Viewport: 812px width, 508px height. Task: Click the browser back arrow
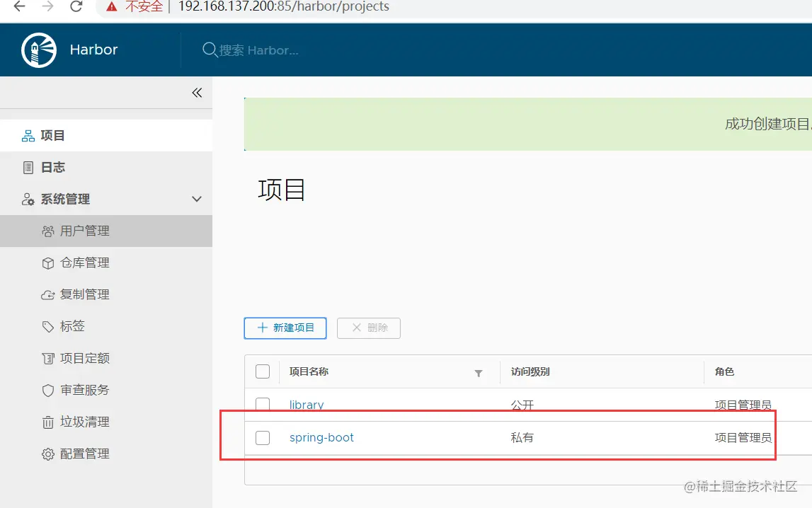tap(19, 6)
